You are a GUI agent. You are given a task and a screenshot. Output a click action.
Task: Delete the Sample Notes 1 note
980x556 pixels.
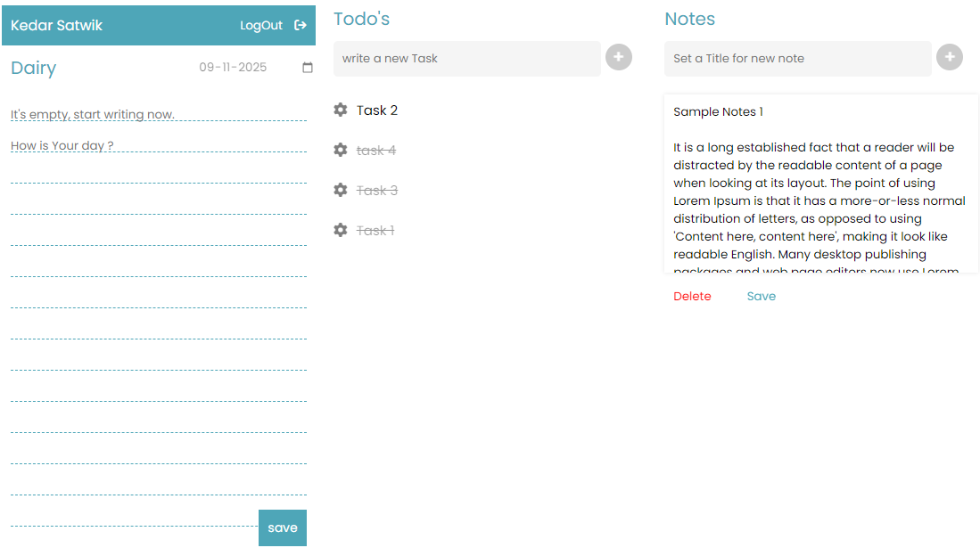(x=692, y=297)
